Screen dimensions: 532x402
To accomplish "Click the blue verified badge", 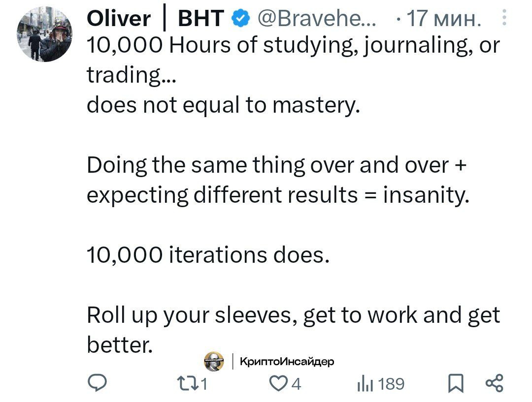I will click(240, 18).
